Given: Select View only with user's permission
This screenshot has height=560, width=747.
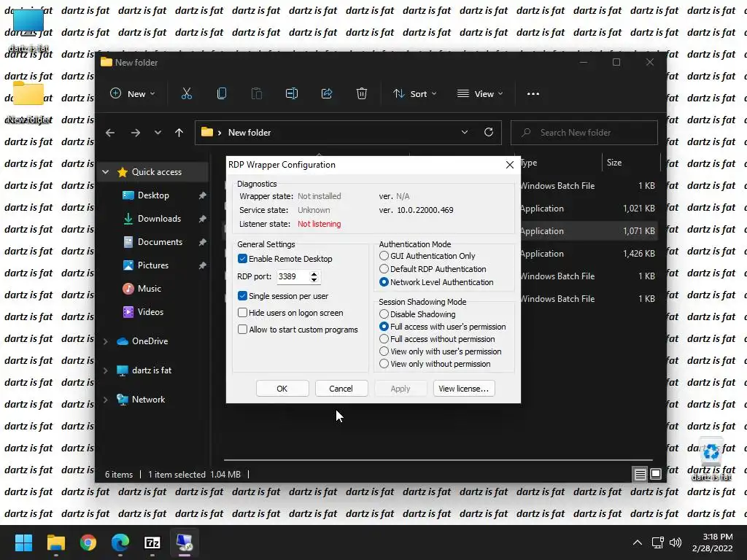Looking at the screenshot, I should (x=384, y=351).
